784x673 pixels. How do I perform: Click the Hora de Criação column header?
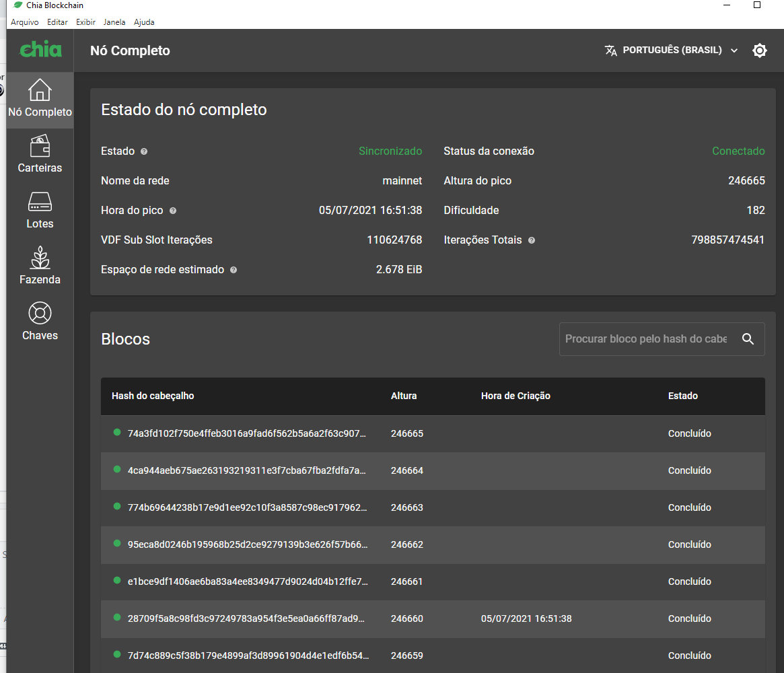(515, 396)
